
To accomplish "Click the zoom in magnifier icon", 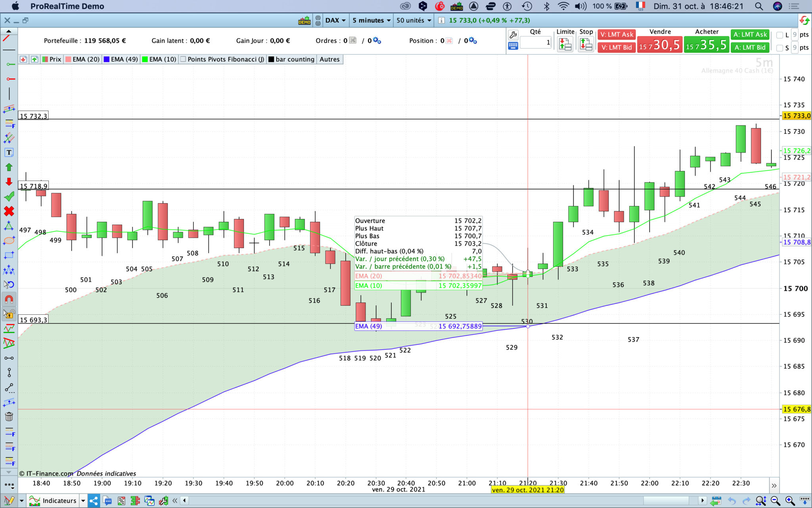I will click(x=789, y=501).
